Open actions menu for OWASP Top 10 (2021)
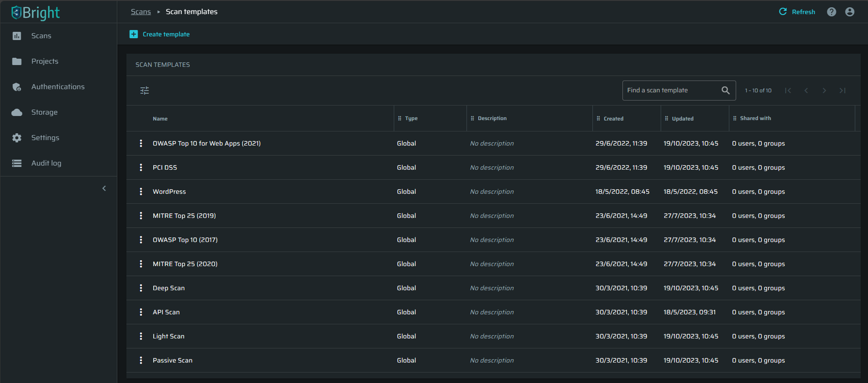This screenshot has width=868, height=383. point(141,143)
